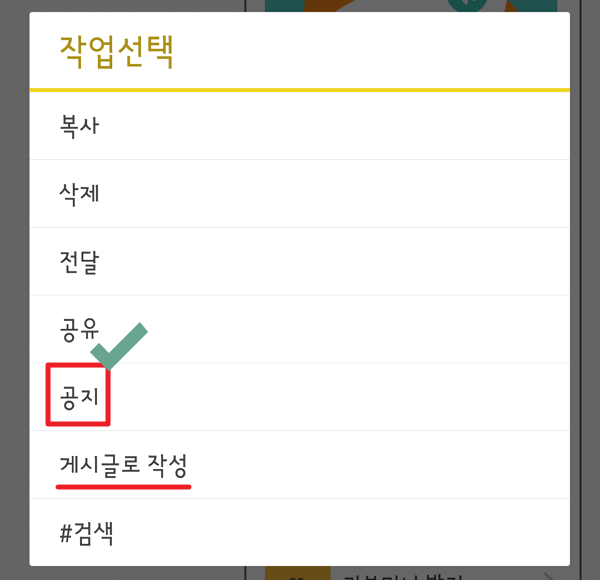The height and width of the screenshot is (580, 600).
Task: Click the teal circular icon behind the dialog
Action: tap(467, 5)
